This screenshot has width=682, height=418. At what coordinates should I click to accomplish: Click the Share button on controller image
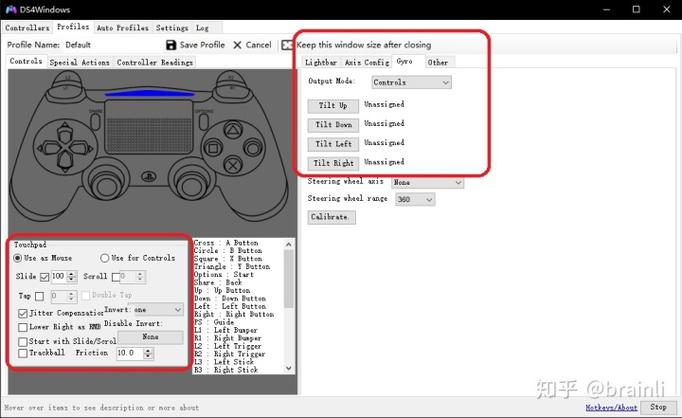(95, 121)
